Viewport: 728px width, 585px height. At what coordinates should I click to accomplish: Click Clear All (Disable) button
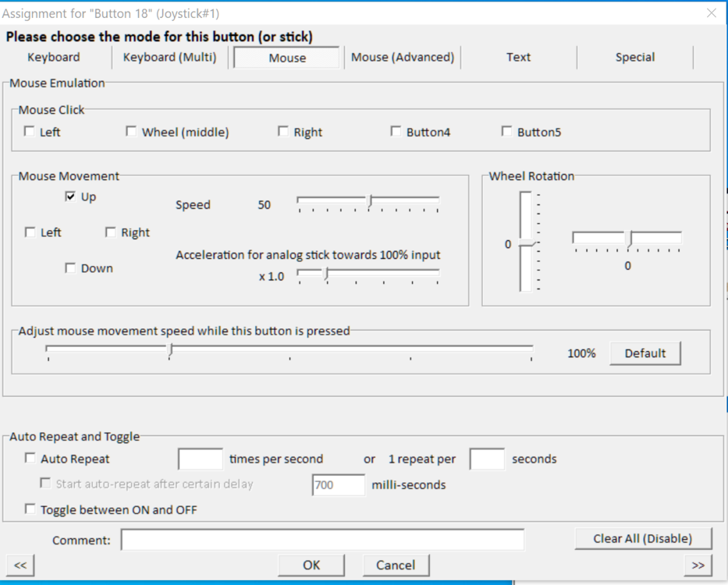(643, 538)
